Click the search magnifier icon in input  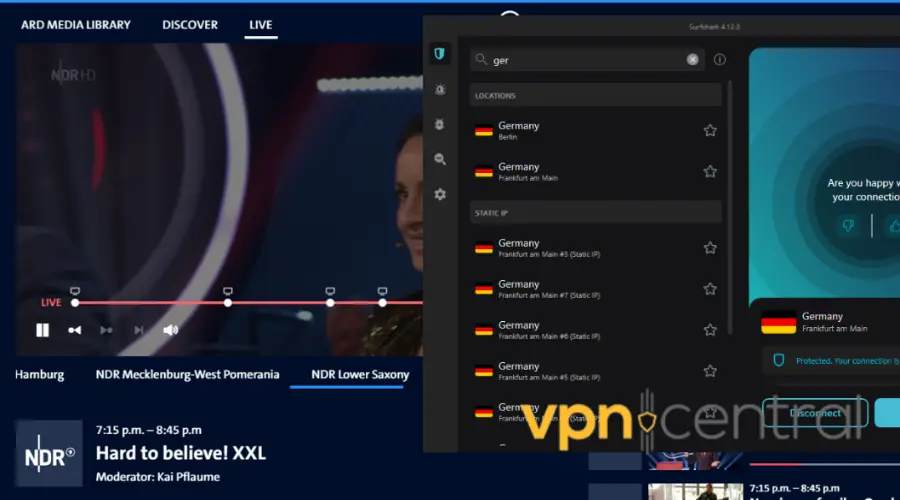482,59
